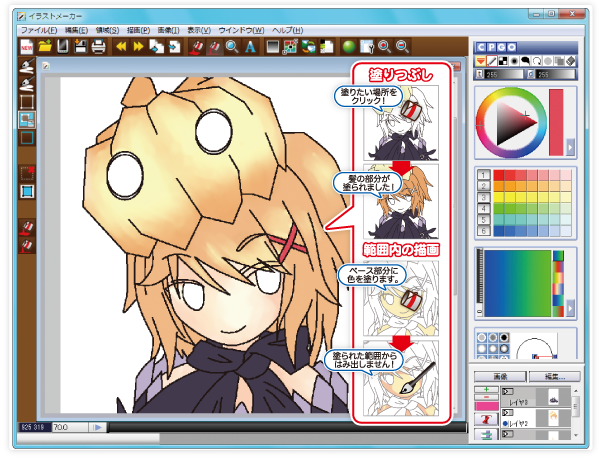Open the 表示(V) menu
Screen dimensions: 600x458
(199, 30)
